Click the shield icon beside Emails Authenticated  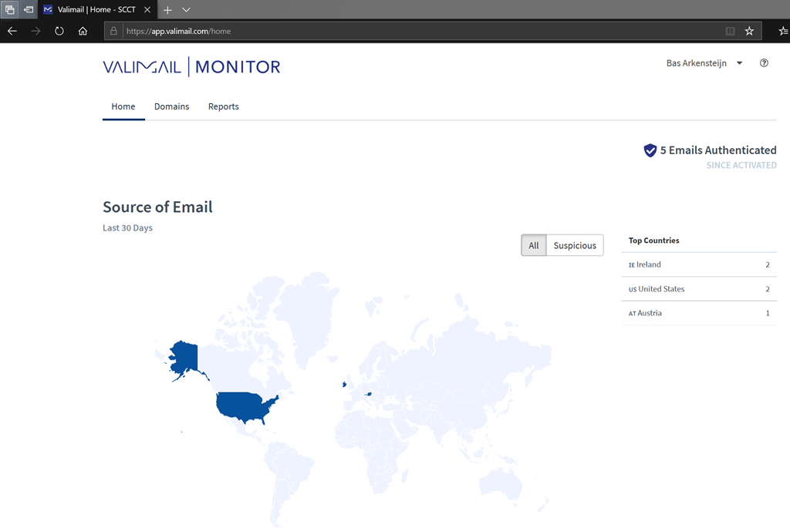coord(650,150)
